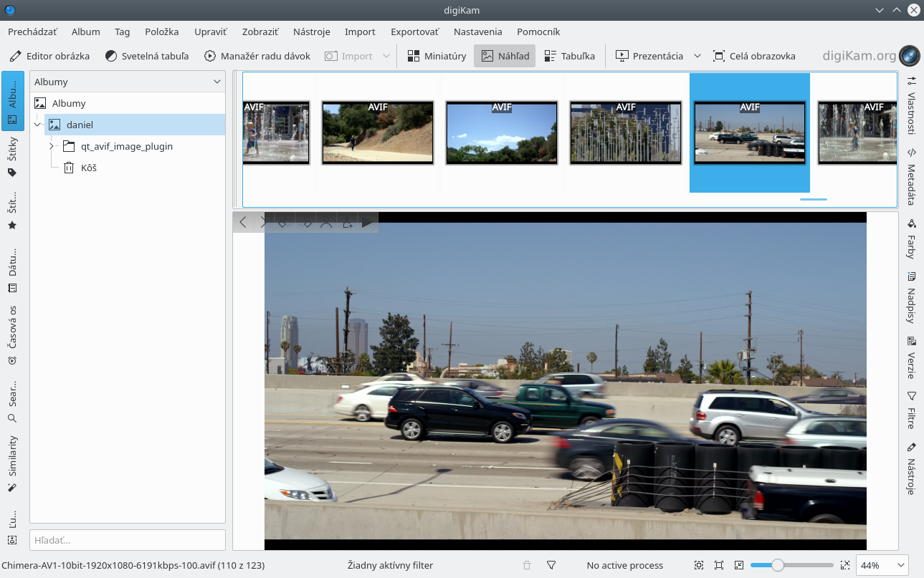Open Filtre filters right sidebar tab
Screen dimensions: 924x578
[912, 410]
